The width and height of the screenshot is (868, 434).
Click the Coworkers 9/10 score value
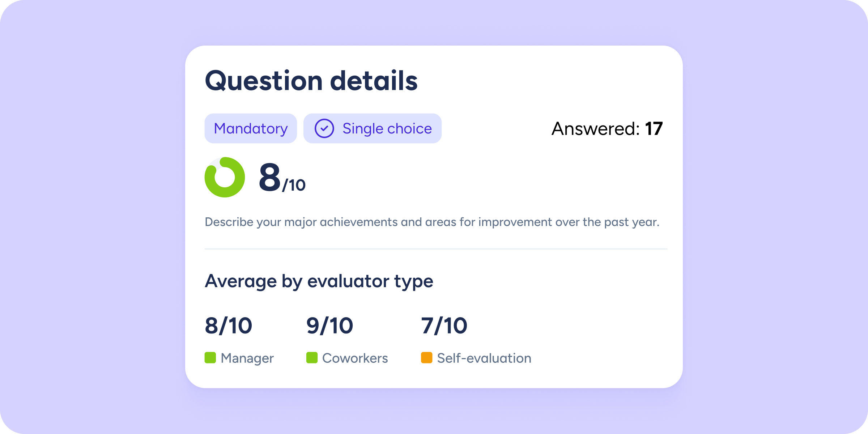(x=329, y=325)
